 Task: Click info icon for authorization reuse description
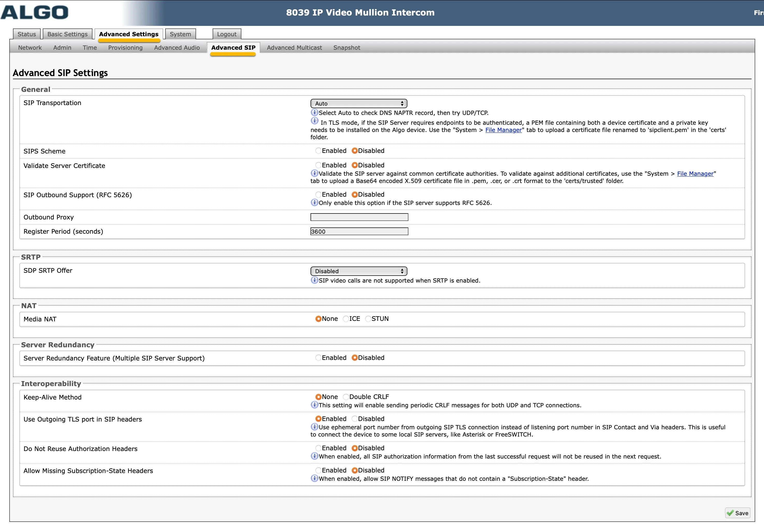click(x=314, y=456)
